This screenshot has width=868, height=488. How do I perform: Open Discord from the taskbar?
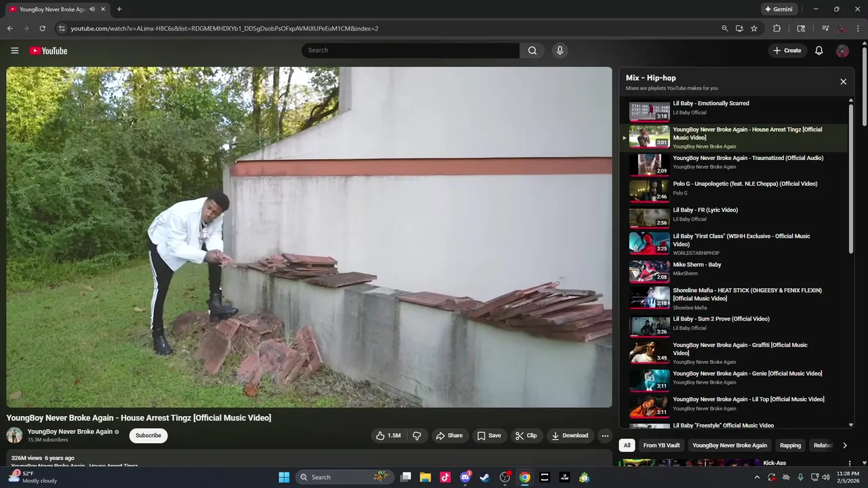[x=465, y=477]
